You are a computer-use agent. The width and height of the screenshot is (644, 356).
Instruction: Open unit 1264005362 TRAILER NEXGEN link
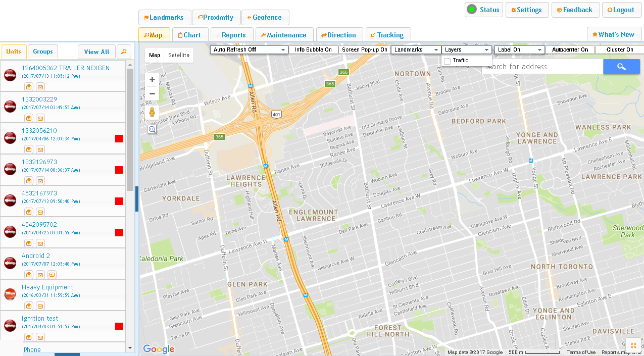[x=65, y=68]
